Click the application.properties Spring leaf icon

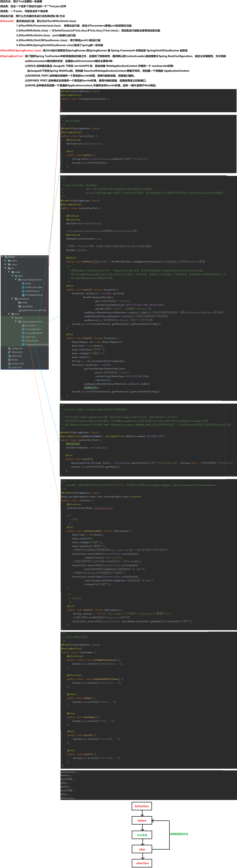point(20,310)
